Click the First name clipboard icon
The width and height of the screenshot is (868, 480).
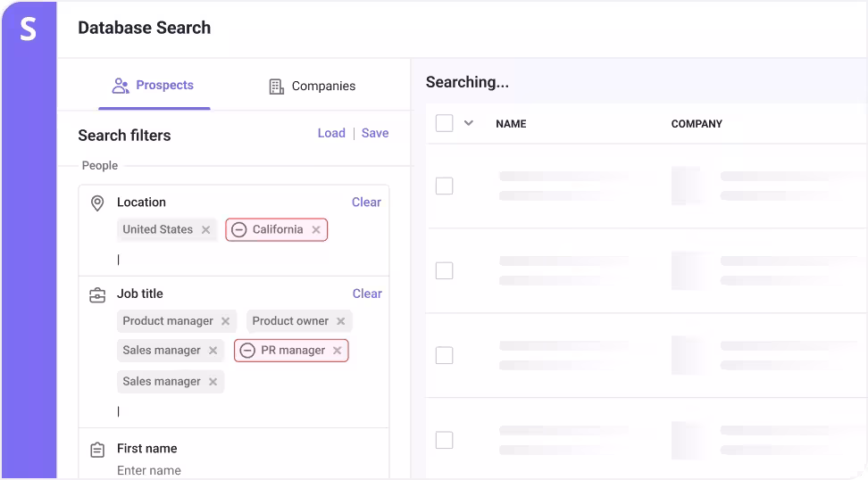pos(97,450)
